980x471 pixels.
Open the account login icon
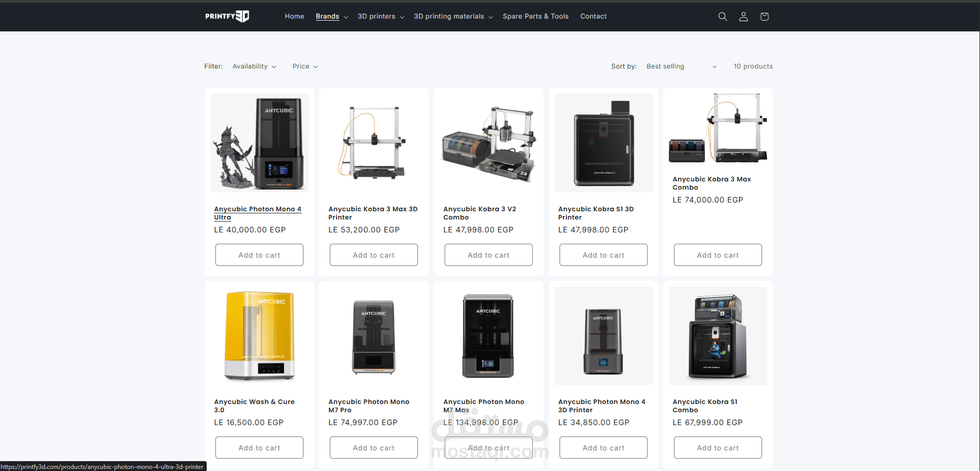click(x=744, y=16)
